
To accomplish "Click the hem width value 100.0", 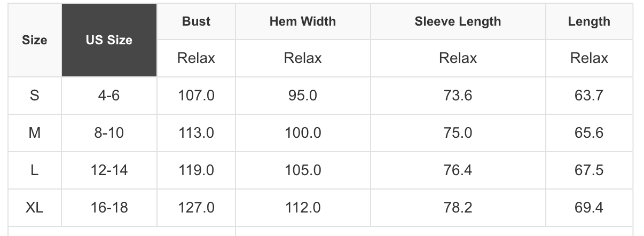I will pos(303,133).
